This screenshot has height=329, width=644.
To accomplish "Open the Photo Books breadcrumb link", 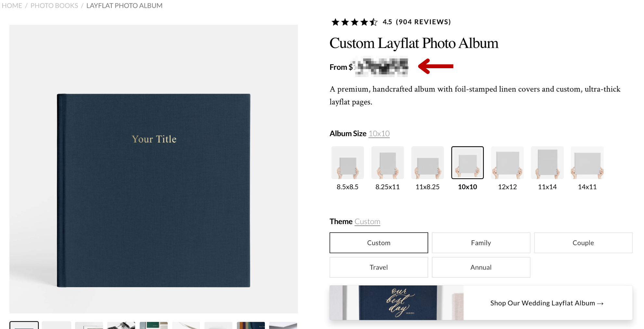I will (x=54, y=6).
